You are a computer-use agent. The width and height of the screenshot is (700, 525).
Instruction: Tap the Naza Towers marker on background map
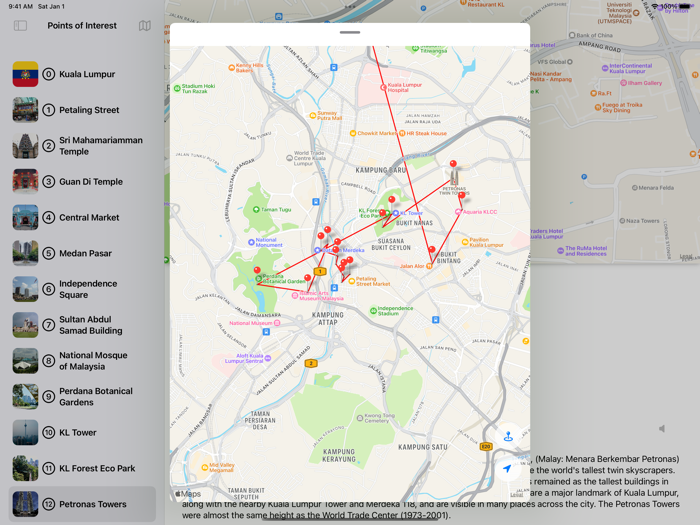[x=622, y=221]
